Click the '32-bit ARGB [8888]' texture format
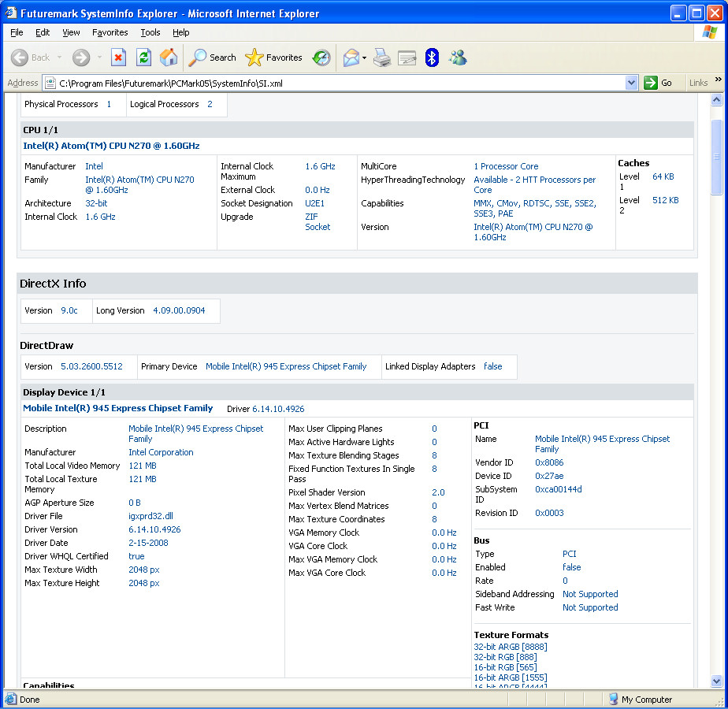728x709 pixels. pyautogui.click(x=511, y=647)
